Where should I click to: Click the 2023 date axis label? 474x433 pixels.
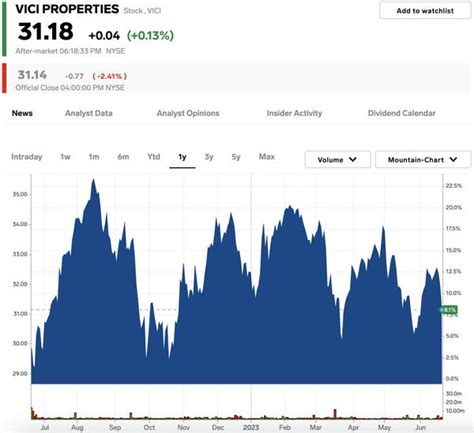[x=251, y=428]
